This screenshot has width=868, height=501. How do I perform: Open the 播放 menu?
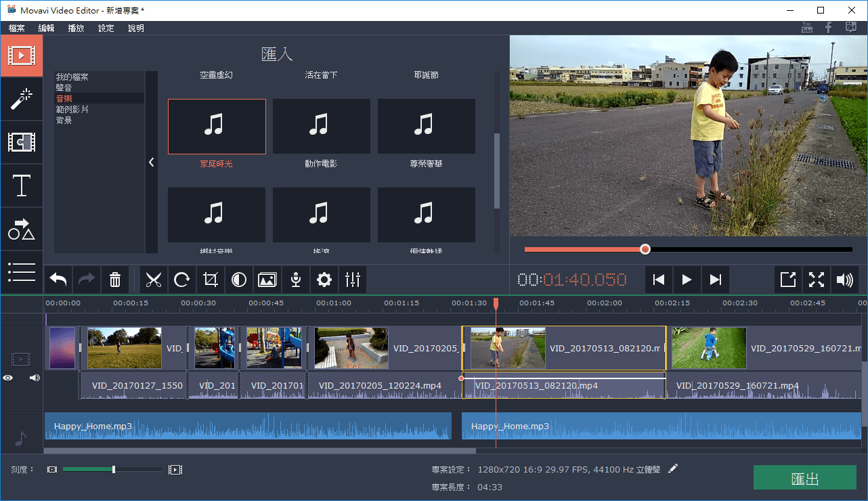tap(76, 28)
